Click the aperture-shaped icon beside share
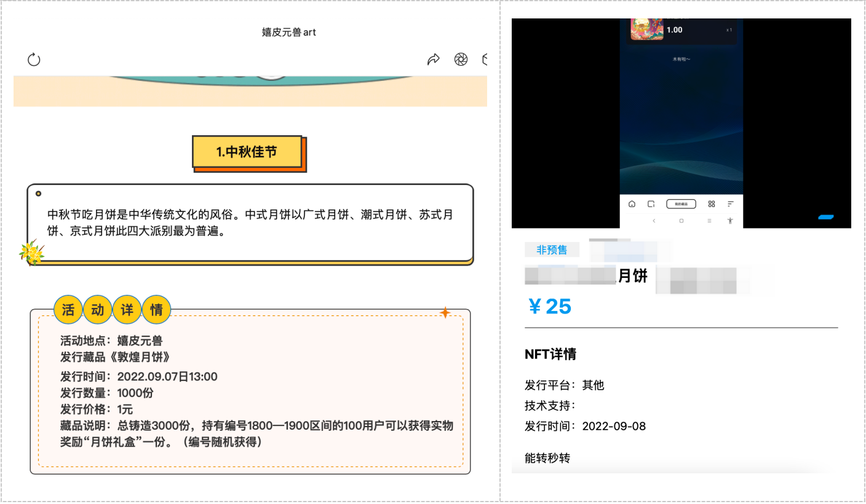866x504 pixels. [x=461, y=59]
